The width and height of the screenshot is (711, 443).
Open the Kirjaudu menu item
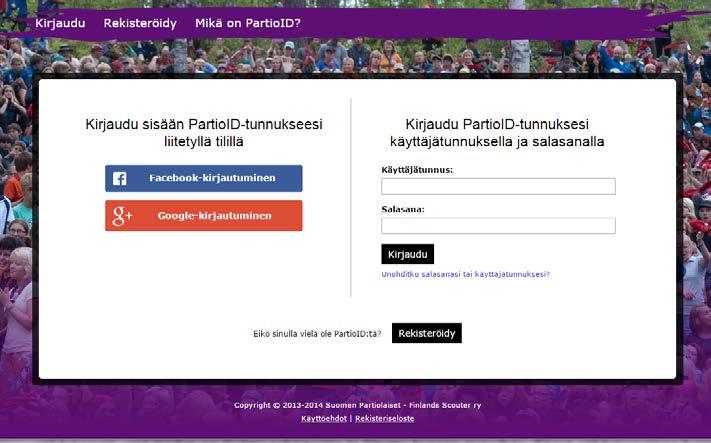coord(60,23)
